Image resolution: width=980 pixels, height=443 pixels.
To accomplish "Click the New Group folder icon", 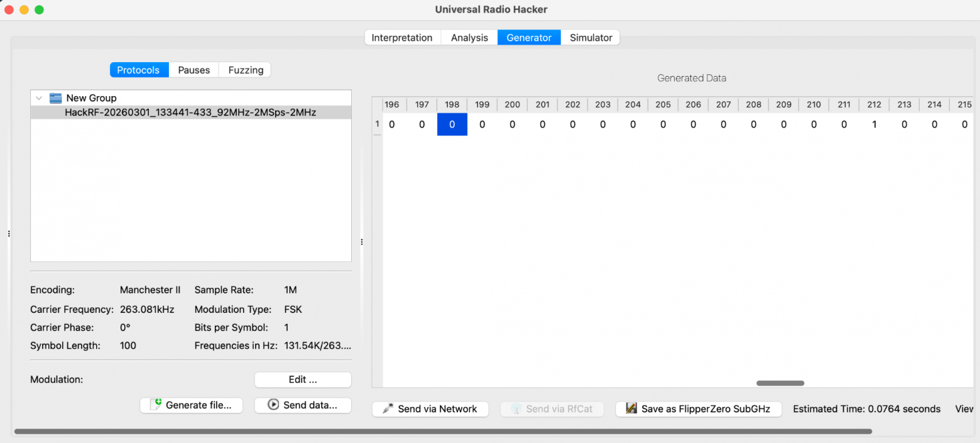I will click(x=56, y=98).
